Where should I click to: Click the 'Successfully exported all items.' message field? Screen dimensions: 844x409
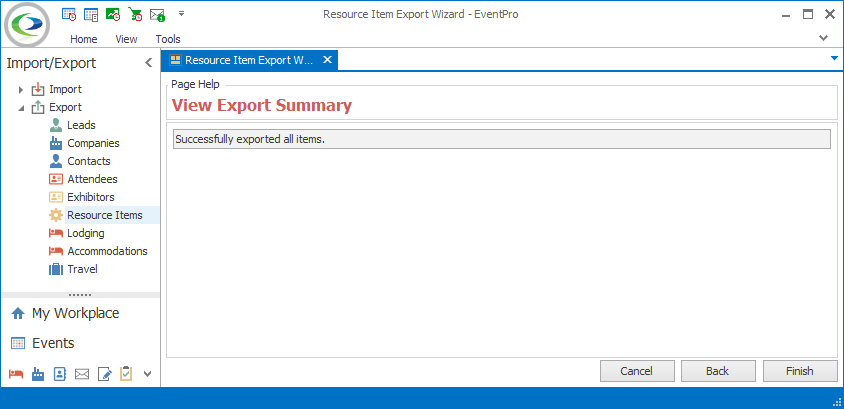pos(502,139)
